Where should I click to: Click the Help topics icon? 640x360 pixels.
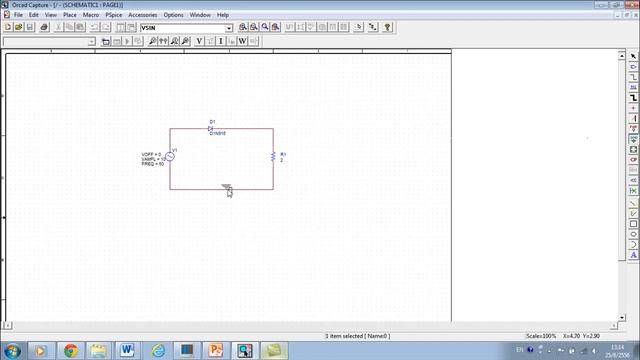click(x=387, y=27)
